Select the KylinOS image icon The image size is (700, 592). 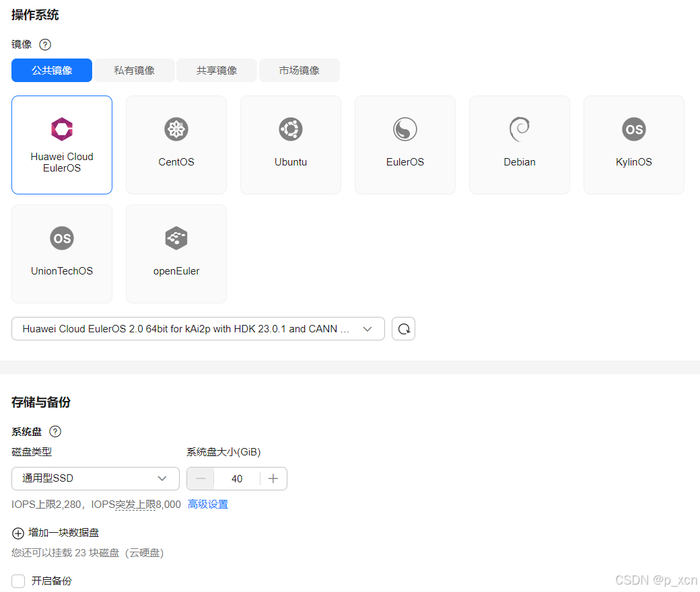634,129
